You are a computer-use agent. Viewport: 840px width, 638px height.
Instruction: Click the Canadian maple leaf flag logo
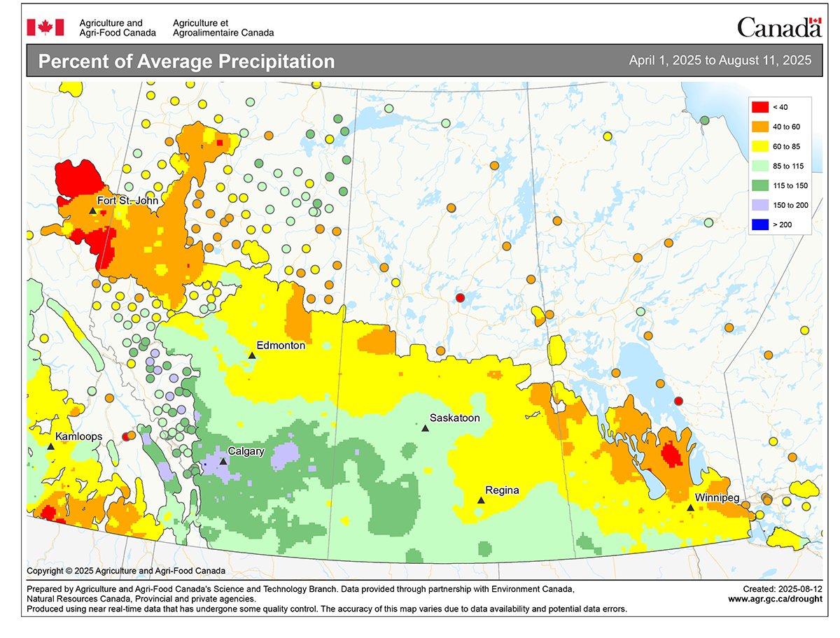[45, 27]
